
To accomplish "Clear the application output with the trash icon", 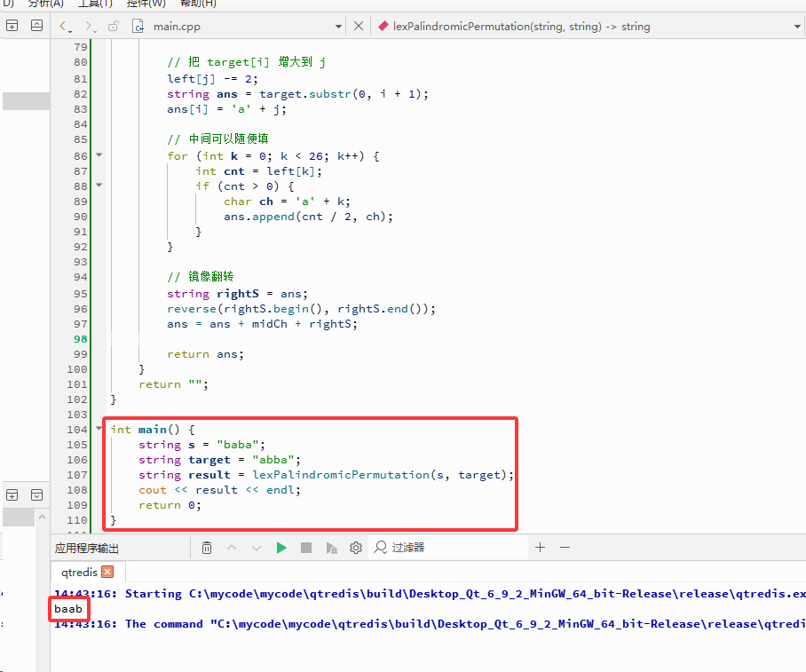I will (x=207, y=548).
